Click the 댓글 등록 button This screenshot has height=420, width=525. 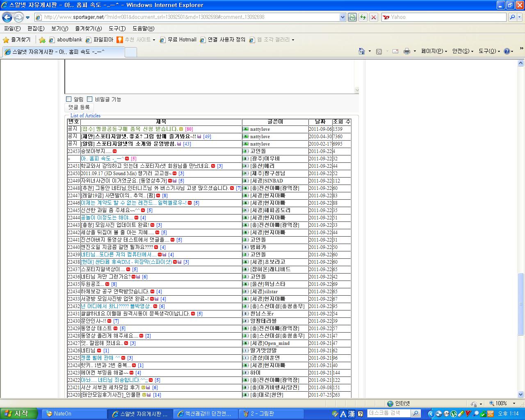(x=79, y=107)
